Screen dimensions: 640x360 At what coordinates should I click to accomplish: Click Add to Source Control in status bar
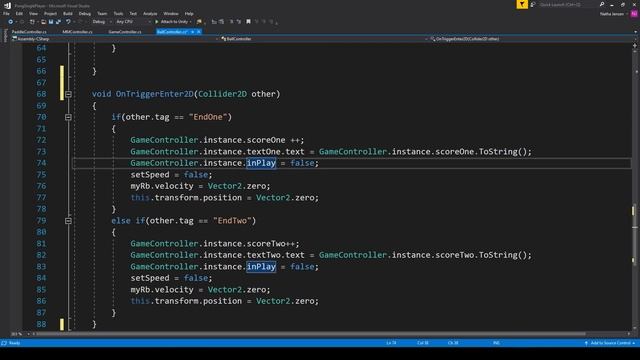610,343
